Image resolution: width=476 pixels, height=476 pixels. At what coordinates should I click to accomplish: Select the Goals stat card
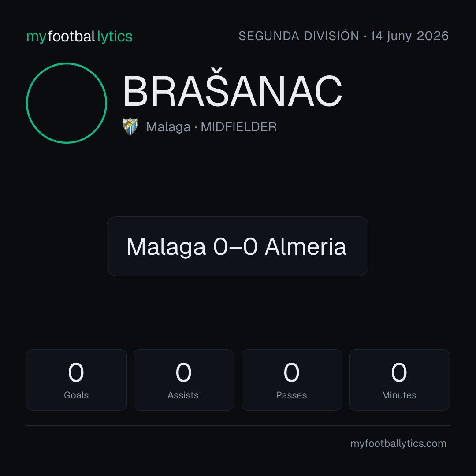point(76,380)
